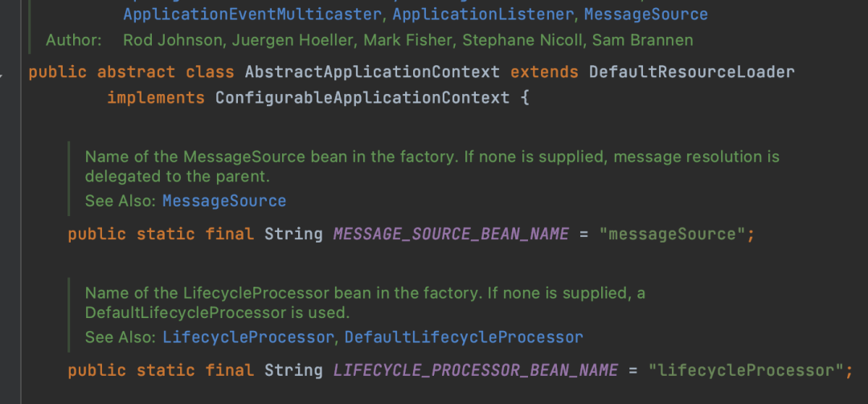Click the "lifecycleProcessor" string literal

pos(746,370)
